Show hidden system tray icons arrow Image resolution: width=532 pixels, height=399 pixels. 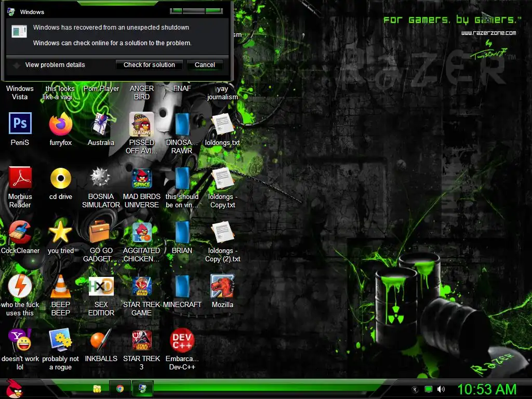tap(415, 390)
